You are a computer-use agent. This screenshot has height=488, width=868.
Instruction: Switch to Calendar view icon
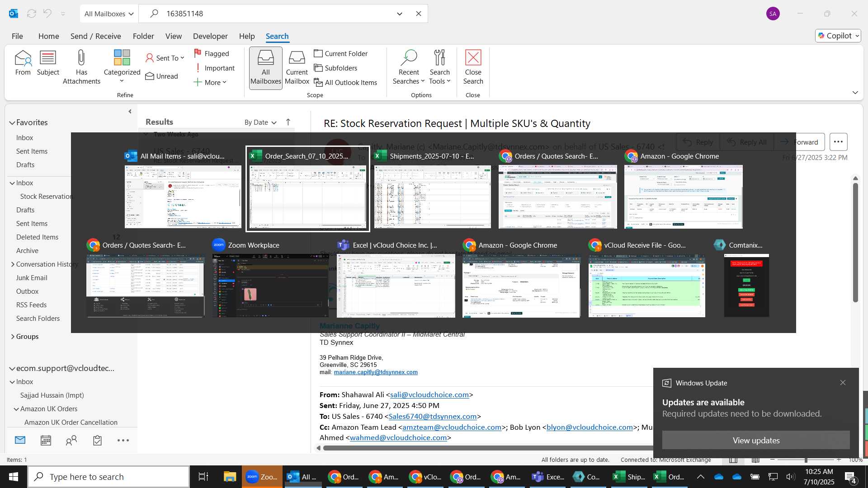[46, 440]
